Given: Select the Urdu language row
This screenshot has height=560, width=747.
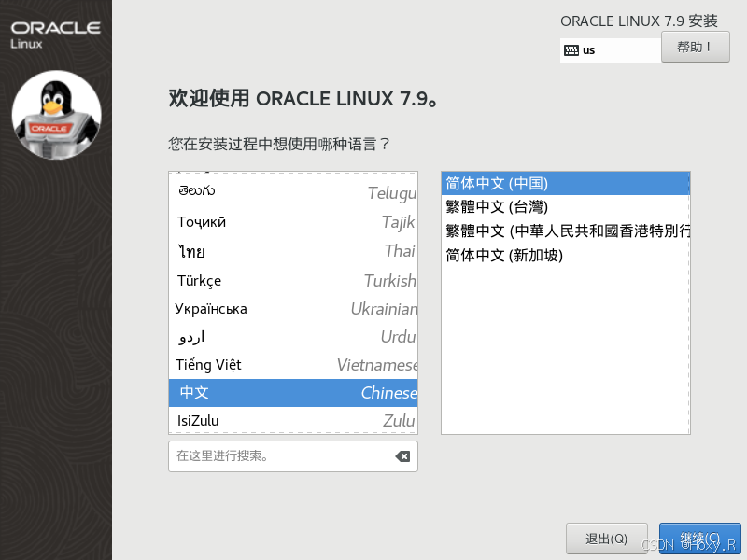Looking at the screenshot, I should click(293, 337).
